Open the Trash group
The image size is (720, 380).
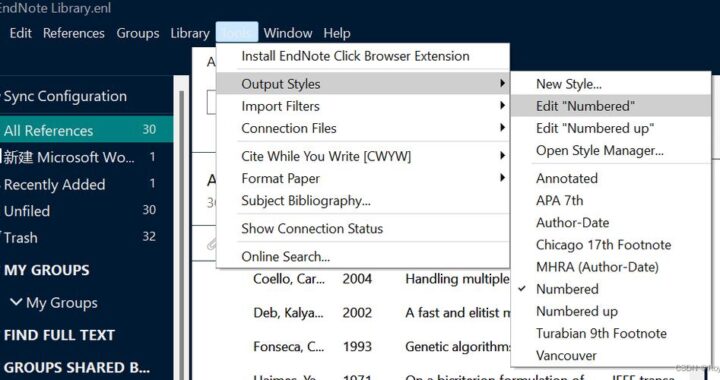coord(86,237)
